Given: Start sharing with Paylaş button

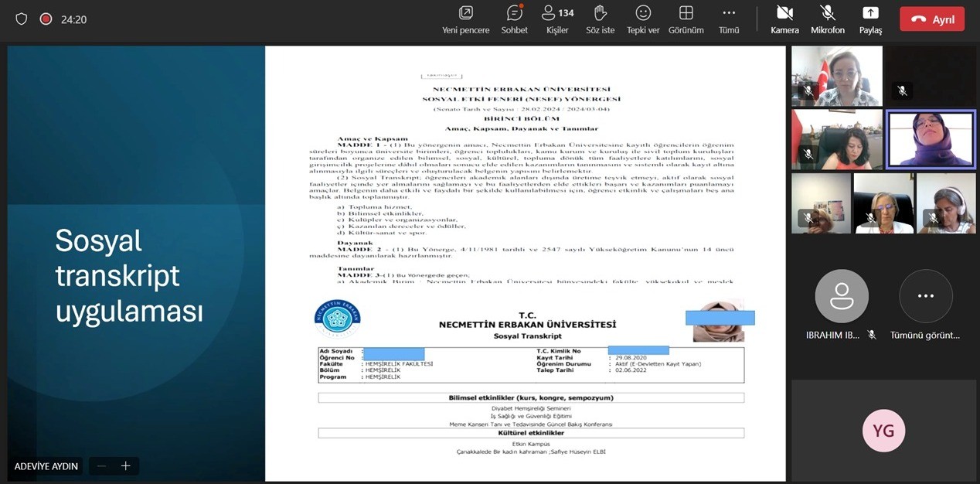Looking at the screenshot, I should click(x=870, y=13).
